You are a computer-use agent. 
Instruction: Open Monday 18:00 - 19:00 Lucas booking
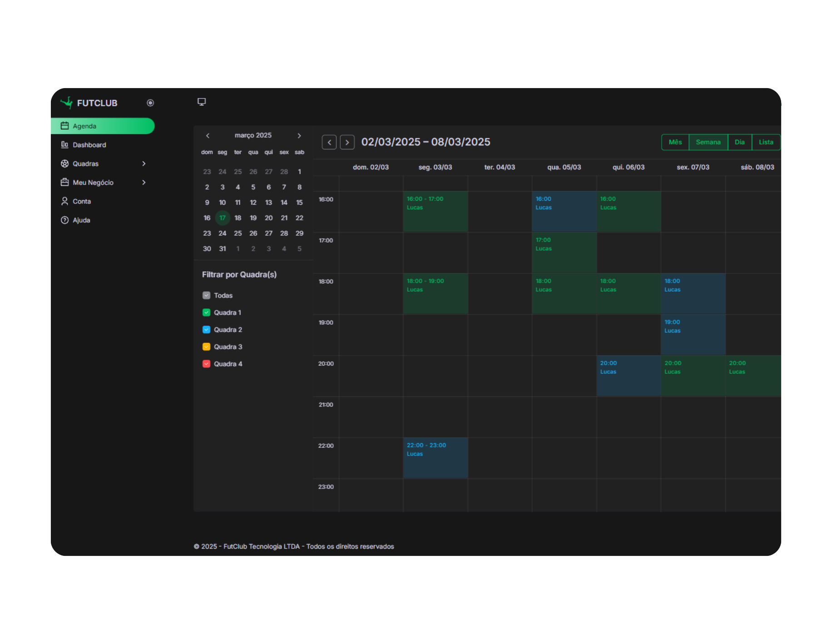click(x=436, y=294)
